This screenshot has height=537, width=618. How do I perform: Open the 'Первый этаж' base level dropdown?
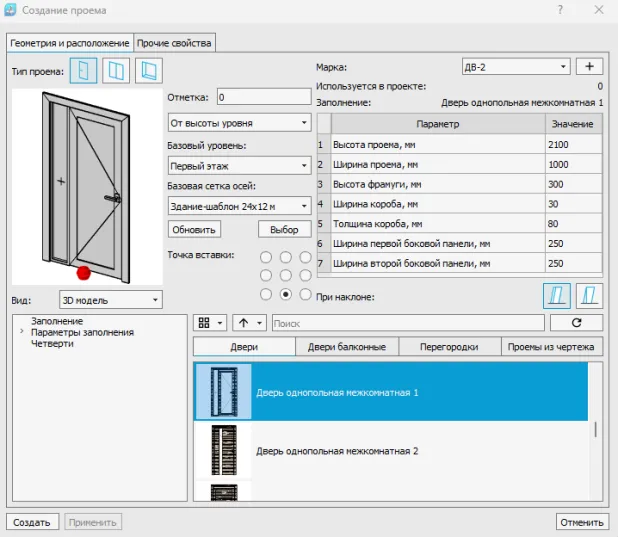coord(240,166)
